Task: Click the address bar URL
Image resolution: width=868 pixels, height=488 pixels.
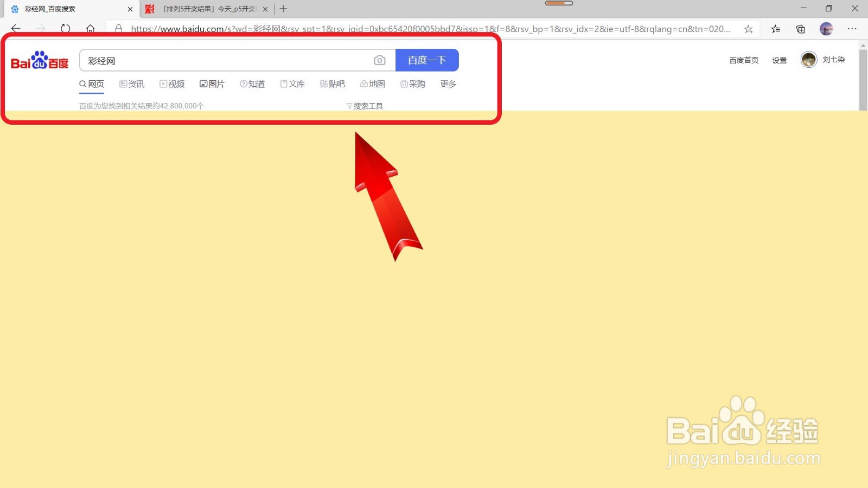Action: (x=431, y=29)
